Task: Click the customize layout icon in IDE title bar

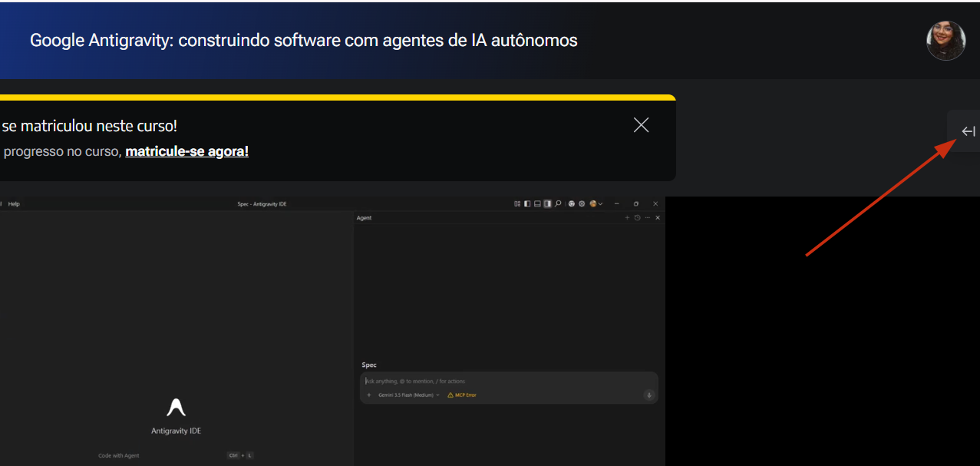Action: click(517, 203)
